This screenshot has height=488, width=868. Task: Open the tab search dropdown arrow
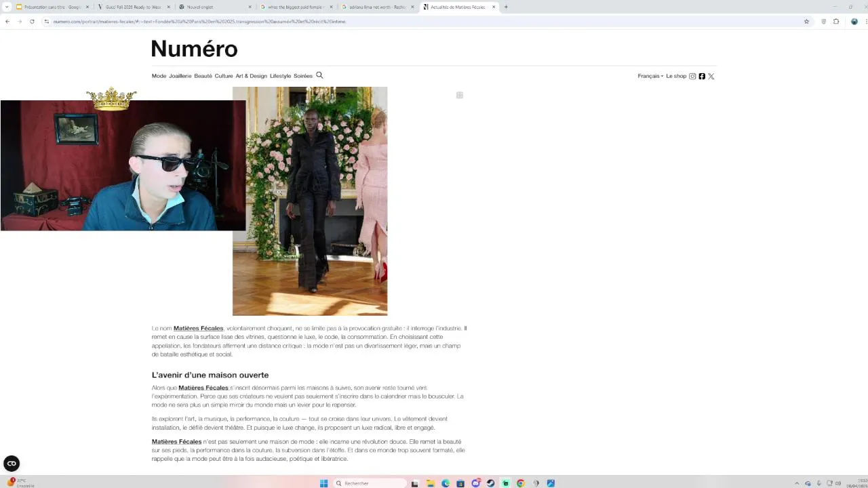tap(7, 7)
